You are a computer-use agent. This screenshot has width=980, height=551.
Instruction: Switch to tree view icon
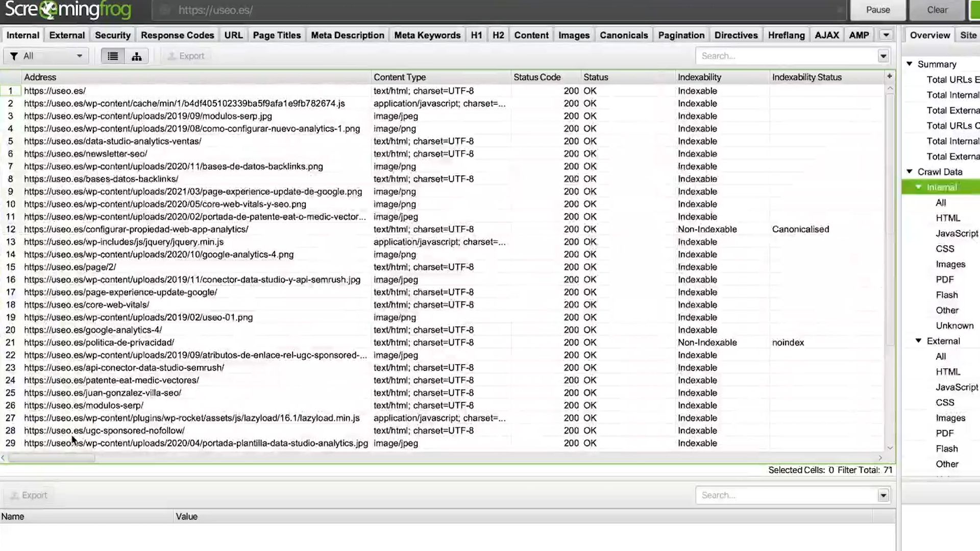pos(136,56)
